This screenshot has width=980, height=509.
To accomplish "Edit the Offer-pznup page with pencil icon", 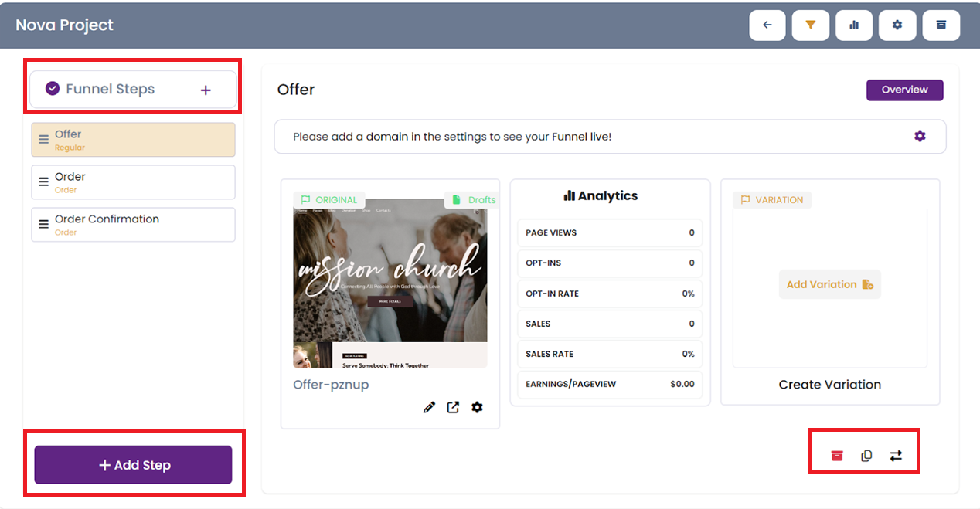I will pyautogui.click(x=429, y=407).
